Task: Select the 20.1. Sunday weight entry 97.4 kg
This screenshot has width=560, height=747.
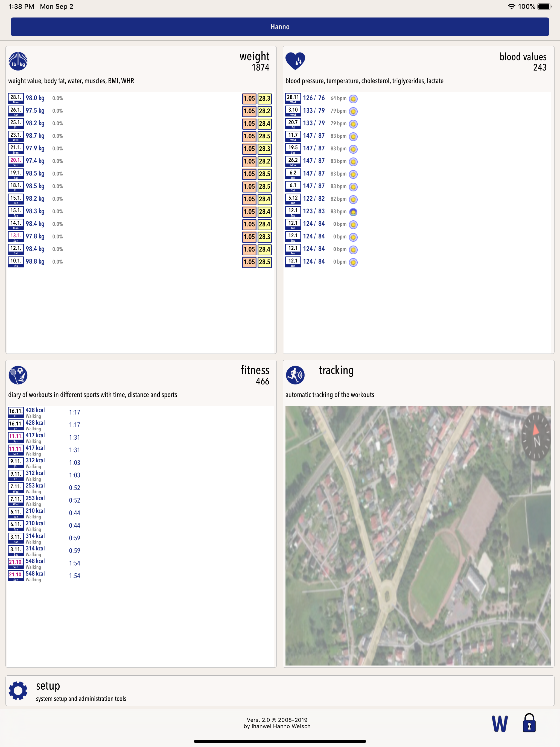Action: click(35, 161)
